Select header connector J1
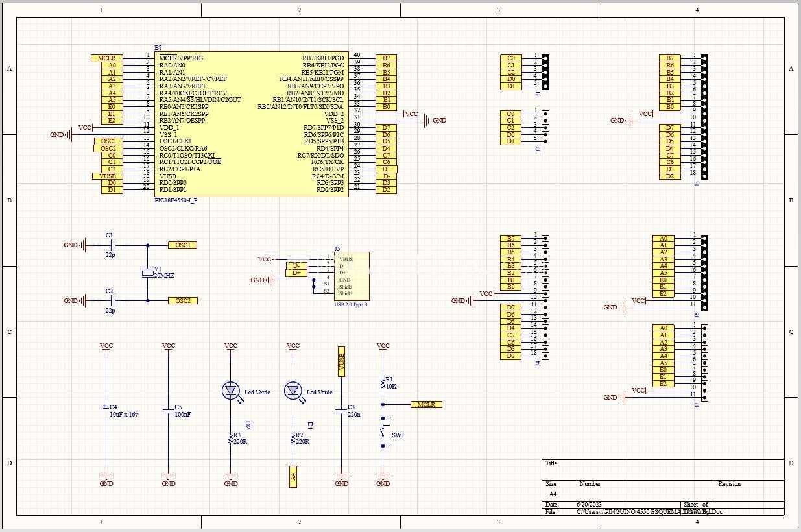Screen dimensions: 801x532 point(545,72)
